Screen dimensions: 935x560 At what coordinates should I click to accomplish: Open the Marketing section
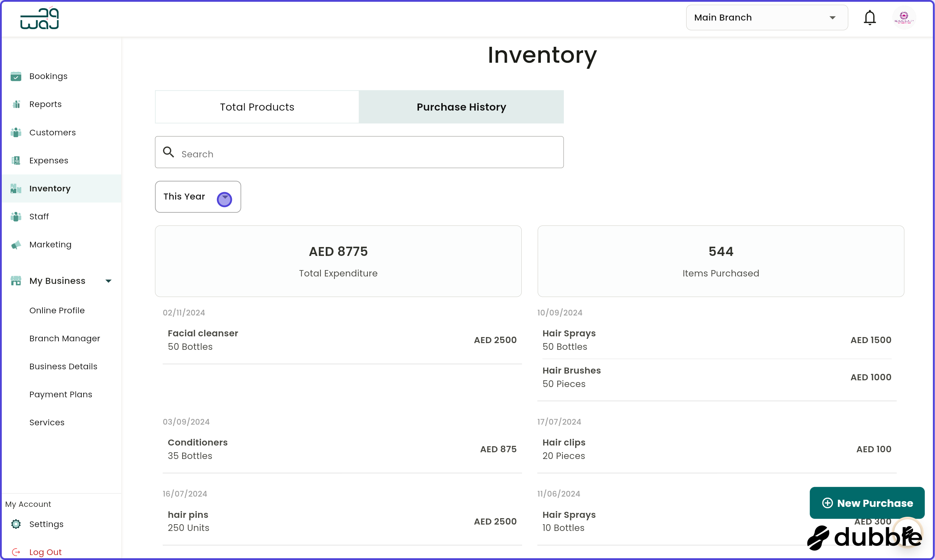point(50,245)
